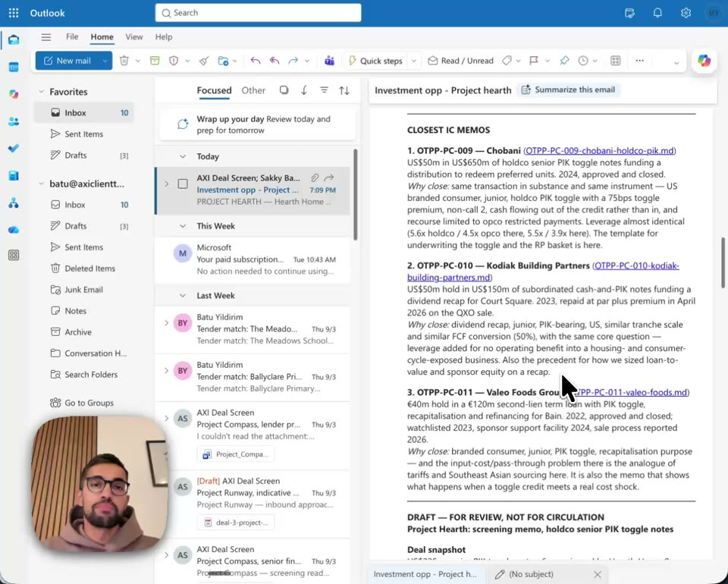Open the View ribbon tab
This screenshot has height=584, width=728.
point(134,37)
